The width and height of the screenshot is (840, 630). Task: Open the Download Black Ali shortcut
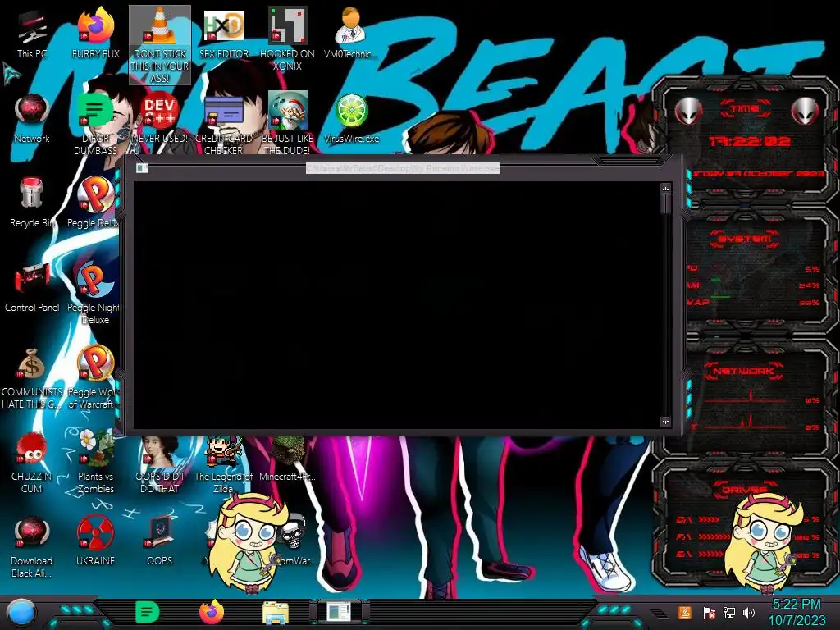[x=32, y=547]
